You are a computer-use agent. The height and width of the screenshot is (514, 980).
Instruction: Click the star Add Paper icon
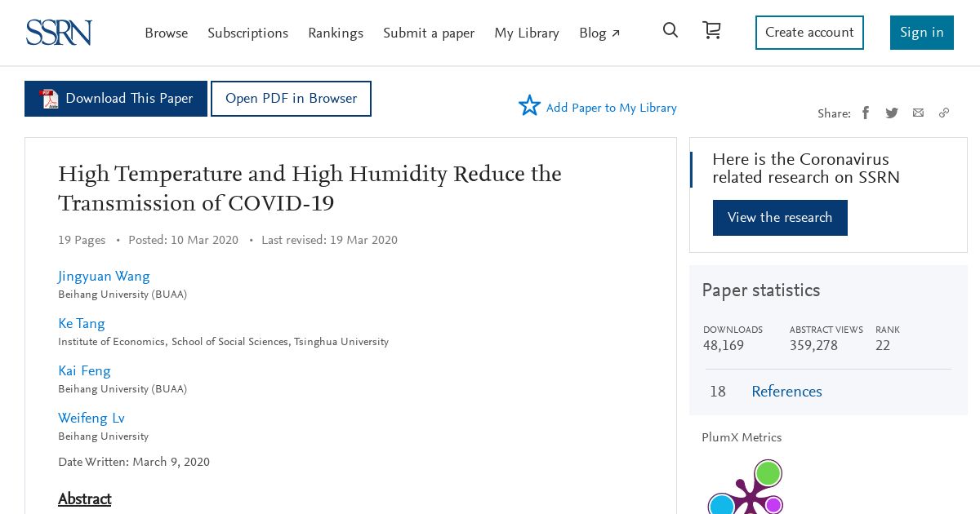coord(529,105)
